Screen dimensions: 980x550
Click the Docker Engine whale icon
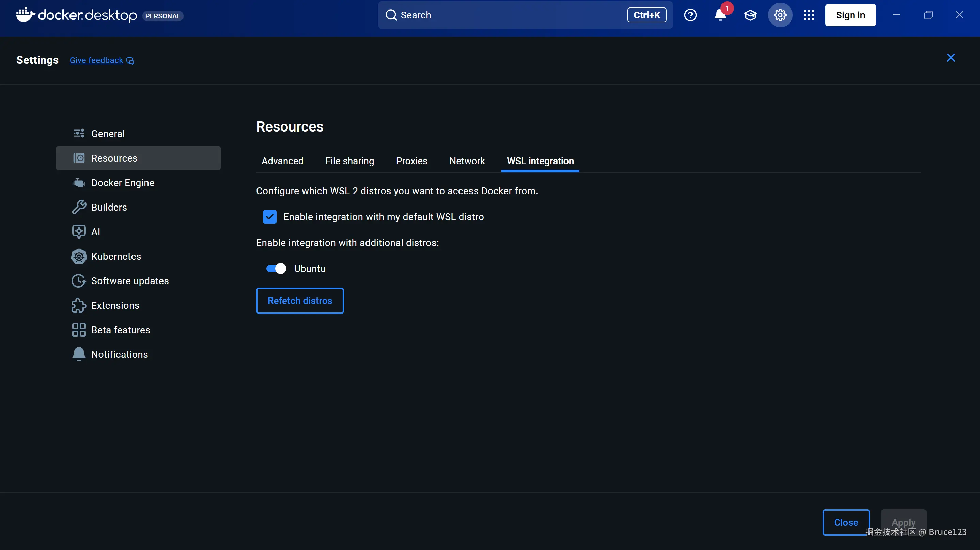[x=79, y=183]
